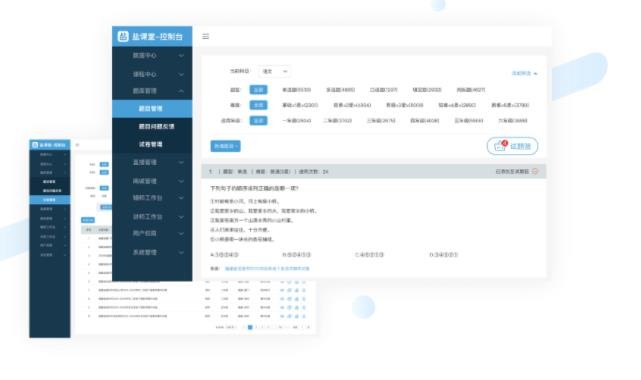This screenshot has height=380, width=641.
Task: Click hamburger icon in the small background window
Action: click(x=77, y=145)
